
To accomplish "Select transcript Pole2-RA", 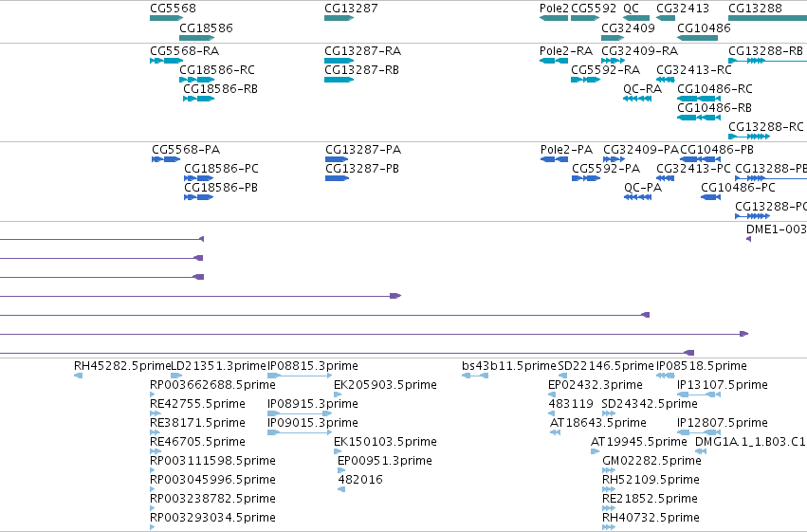I will point(566,51).
